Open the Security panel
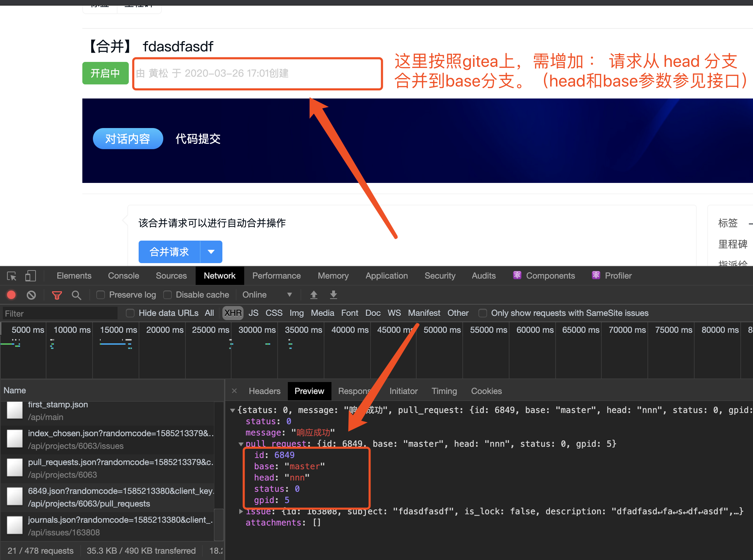Image resolution: width=753 pixels, height=560 pixels. point(440,276)
